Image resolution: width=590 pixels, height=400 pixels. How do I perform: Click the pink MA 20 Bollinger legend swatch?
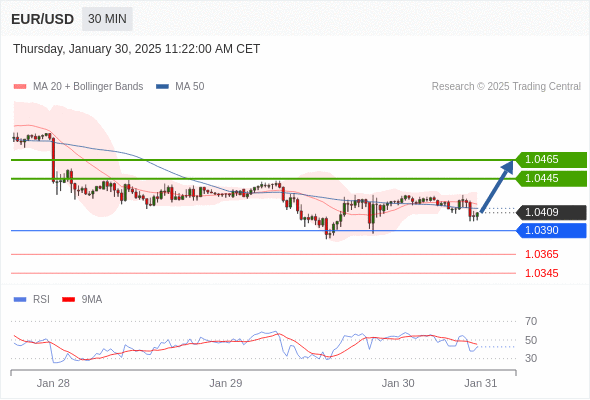(x=20, y=87)
